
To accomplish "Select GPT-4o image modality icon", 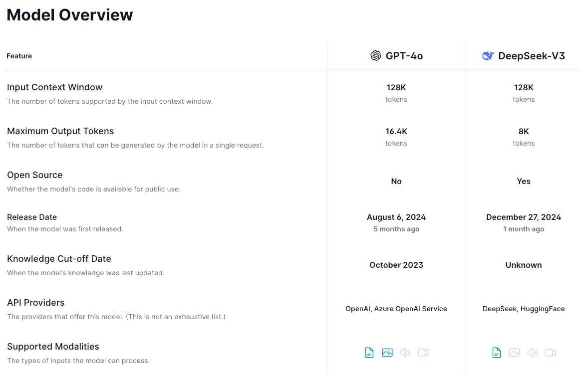I will [387, 353].
